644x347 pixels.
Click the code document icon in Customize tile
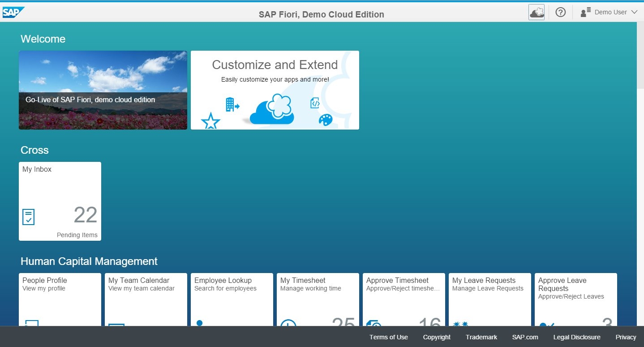tap(315, 103)
